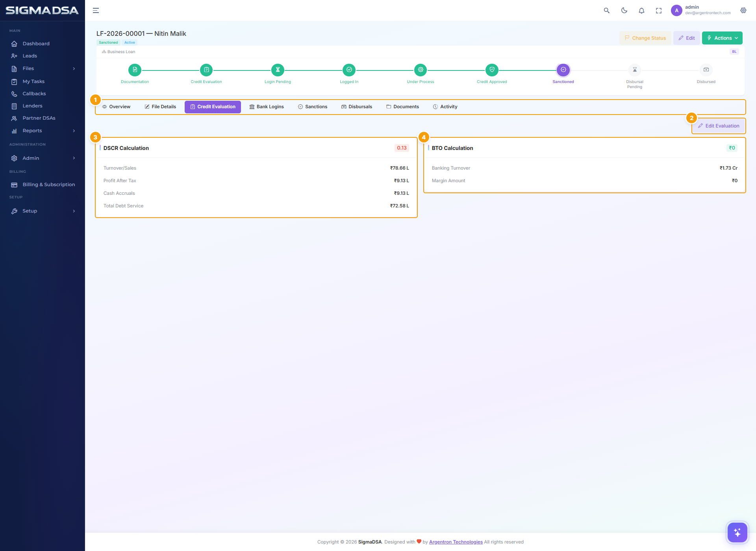Viewport: 756px width, 551px height.
Task: Open the AI assistant sparkle button
Action: [x=737, y=533]
